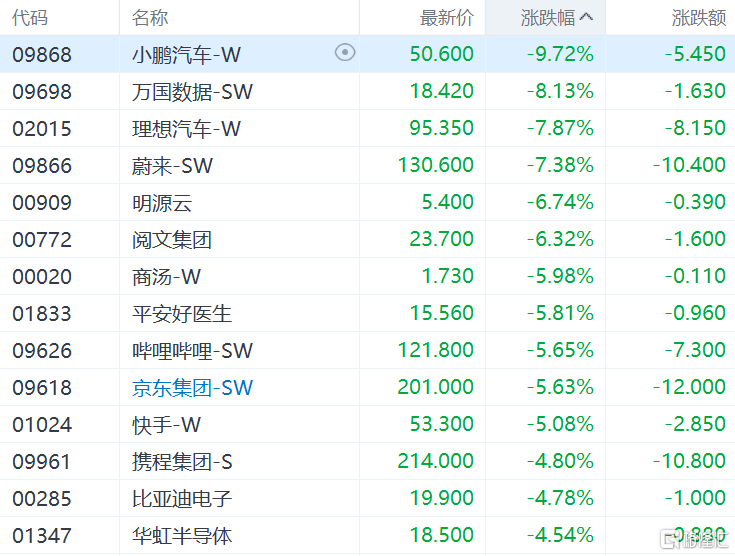This screenshot has width=735, height=556.
Task: Sort by the 代码 column header
Action: pos(30,18)
